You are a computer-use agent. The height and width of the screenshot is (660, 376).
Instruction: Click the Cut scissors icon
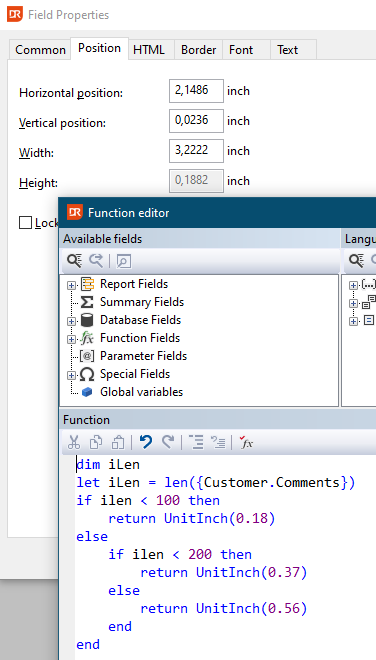(74, 442)
